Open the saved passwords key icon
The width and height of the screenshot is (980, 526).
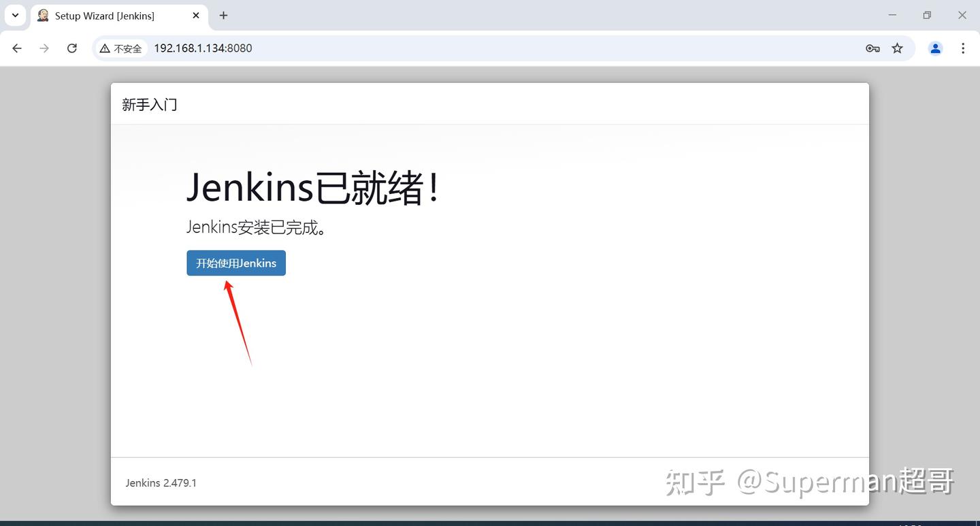(x=872, y=48)
